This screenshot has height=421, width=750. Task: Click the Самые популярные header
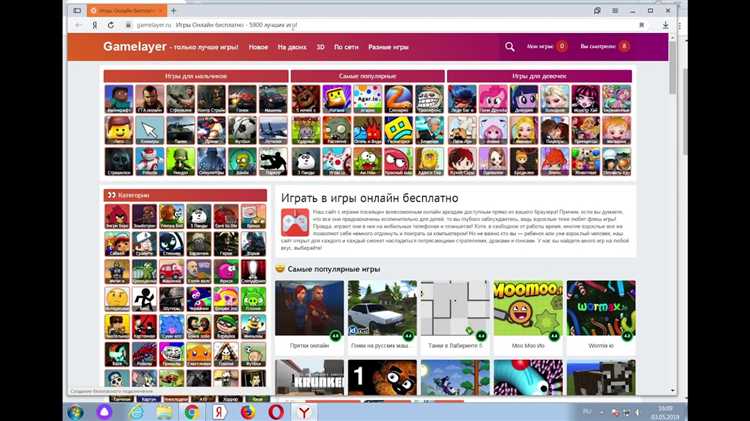click(x=367, y=76)
